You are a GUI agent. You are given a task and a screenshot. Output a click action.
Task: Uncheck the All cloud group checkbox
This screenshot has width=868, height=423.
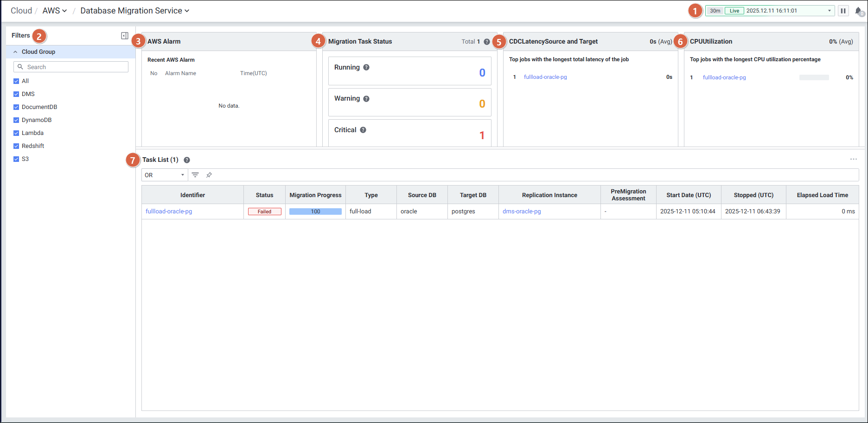[16, 81]
